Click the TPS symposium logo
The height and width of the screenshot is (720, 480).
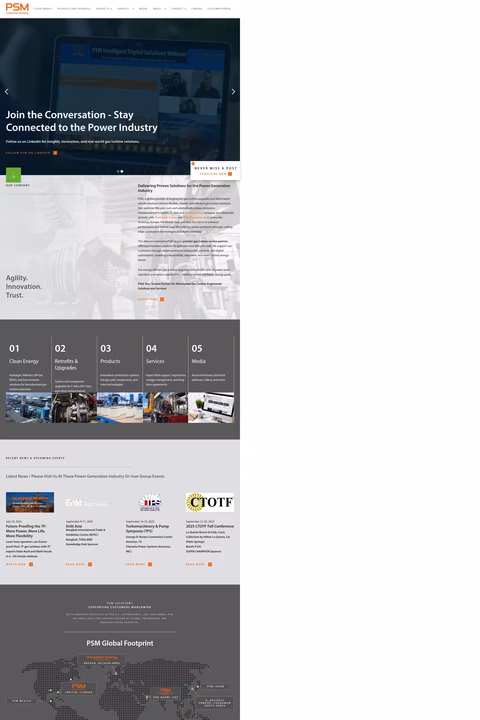click(150, 502)
